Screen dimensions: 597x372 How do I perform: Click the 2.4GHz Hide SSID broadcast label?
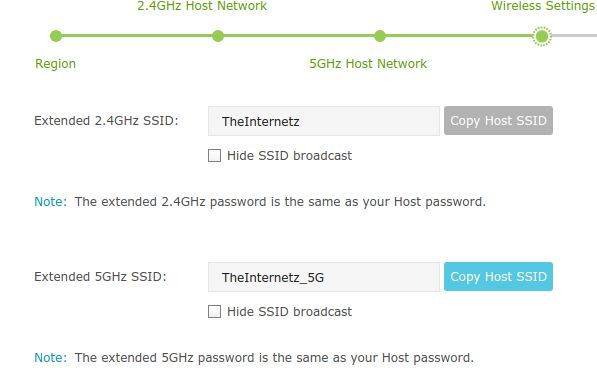pos(289,156)
